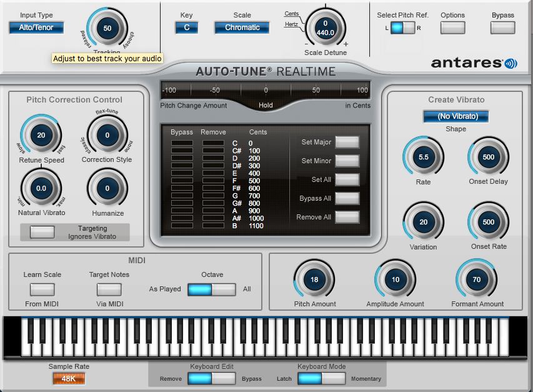Check the Bypass box for note B
The width and height of the screenshot is (533, 392).
point(182,225)
